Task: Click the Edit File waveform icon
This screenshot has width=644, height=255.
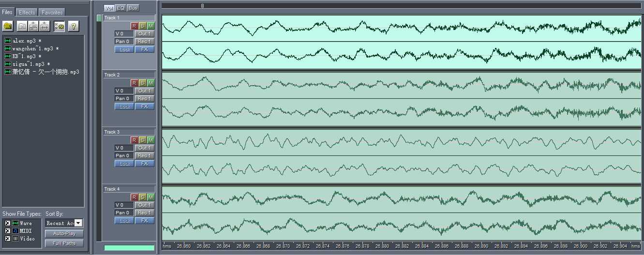Action: pos(44,26)
